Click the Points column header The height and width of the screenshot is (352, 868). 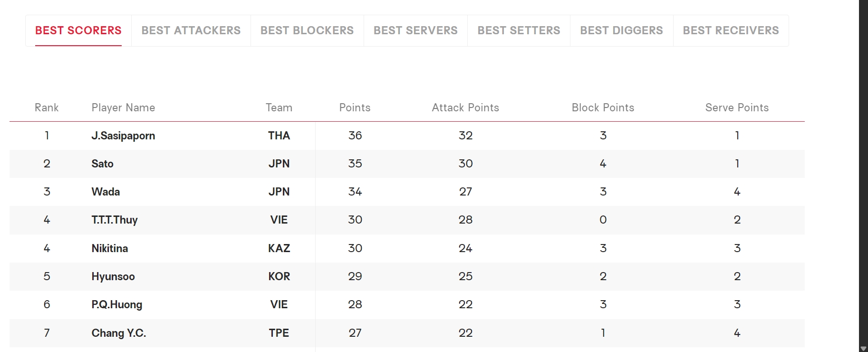(x=355, y=108)
